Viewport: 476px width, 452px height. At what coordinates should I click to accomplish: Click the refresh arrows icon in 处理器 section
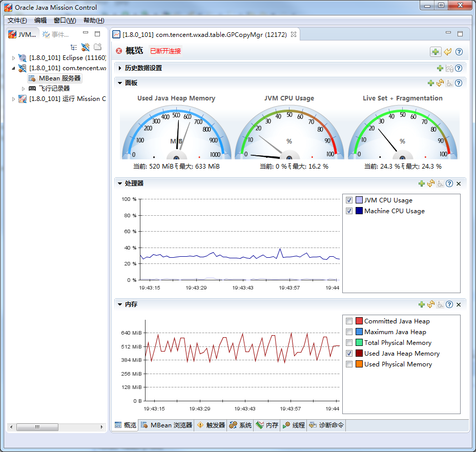(431, 183)
